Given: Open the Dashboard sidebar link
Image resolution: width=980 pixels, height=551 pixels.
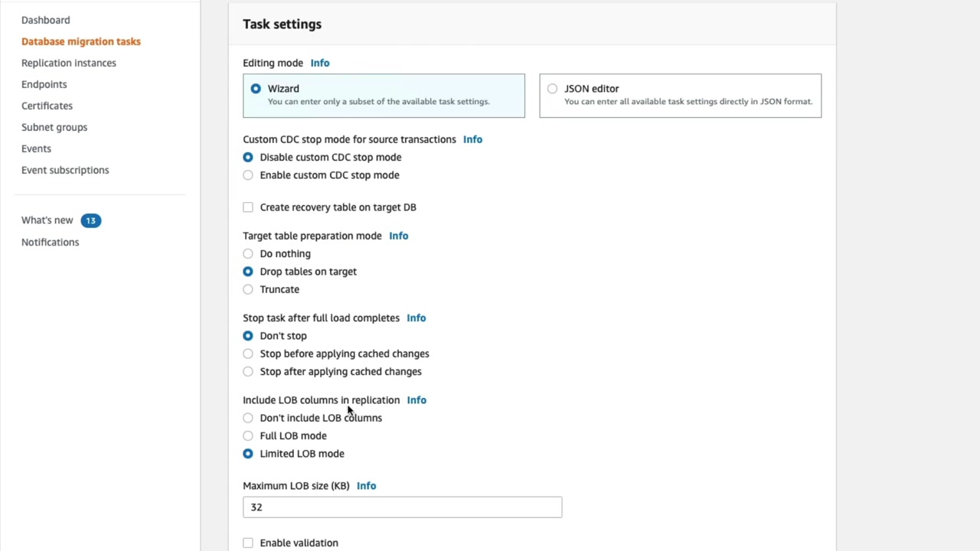Looking at the screenshot, I should 45,20.
